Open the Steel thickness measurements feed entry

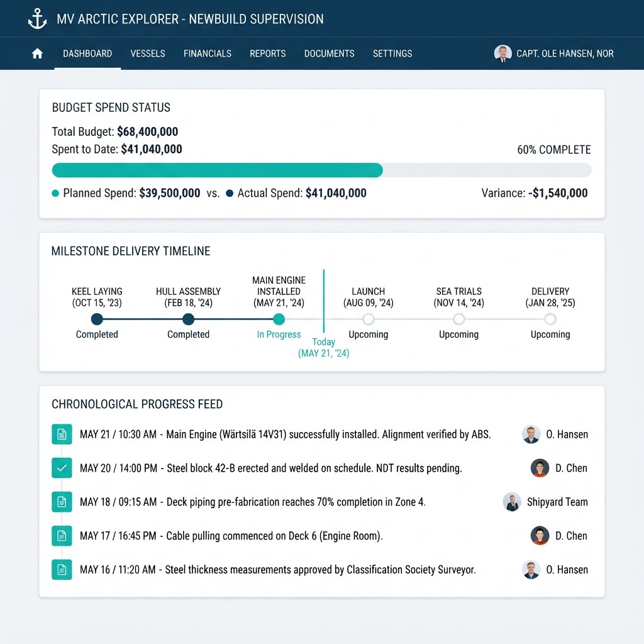coord(277,570)
